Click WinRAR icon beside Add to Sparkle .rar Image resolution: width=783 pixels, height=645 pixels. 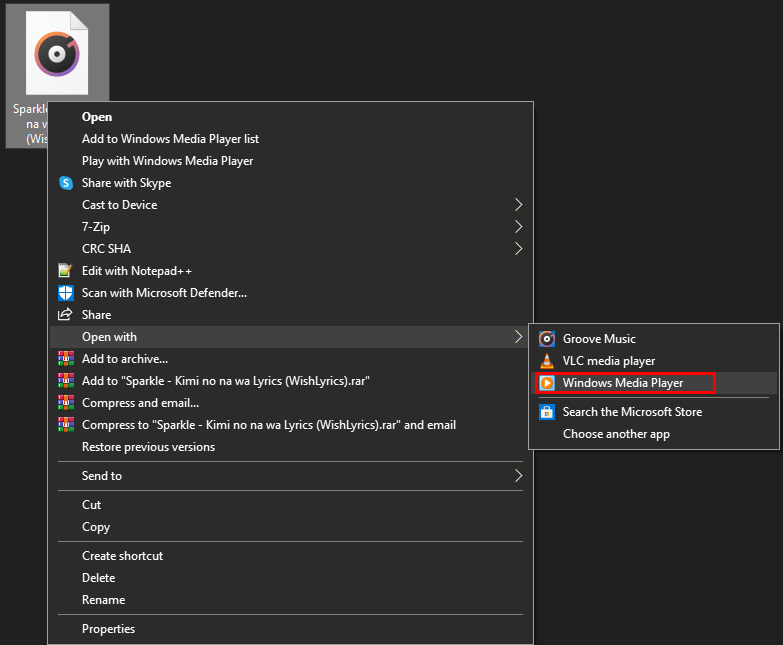tap(66, 380)
